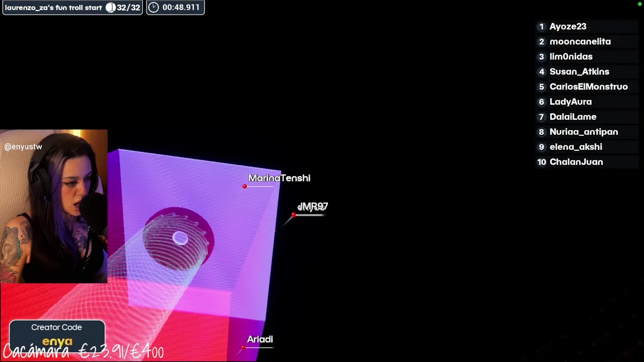Image resolution: width=644 pixels, height=362 pixels.
Task: Click the @enyustw handle on the webcam
Action: point(23,147)
